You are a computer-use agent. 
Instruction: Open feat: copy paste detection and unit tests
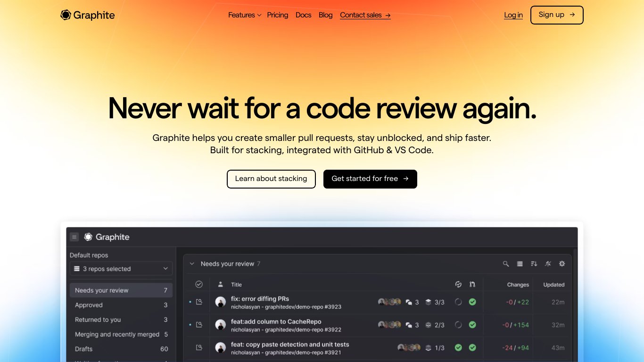point(290,344)
